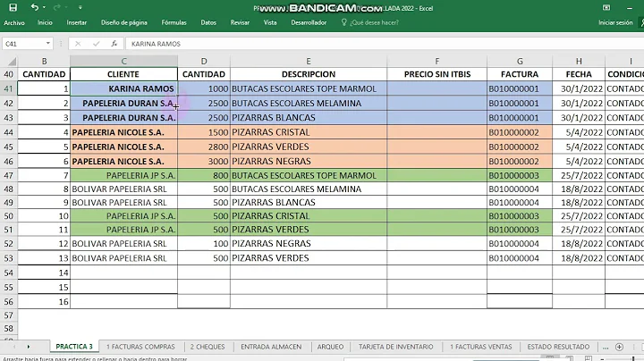The width and height of the screenshot is (644, 361).
Task: Open the 1 FACTURAS COMPRAS sheet tab
Action: click(140, 347)
